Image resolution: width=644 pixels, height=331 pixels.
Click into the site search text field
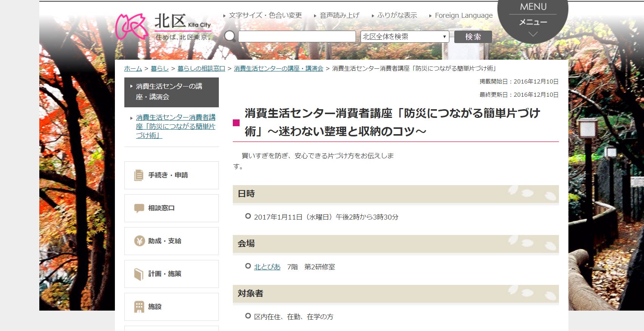click(297, 37)
